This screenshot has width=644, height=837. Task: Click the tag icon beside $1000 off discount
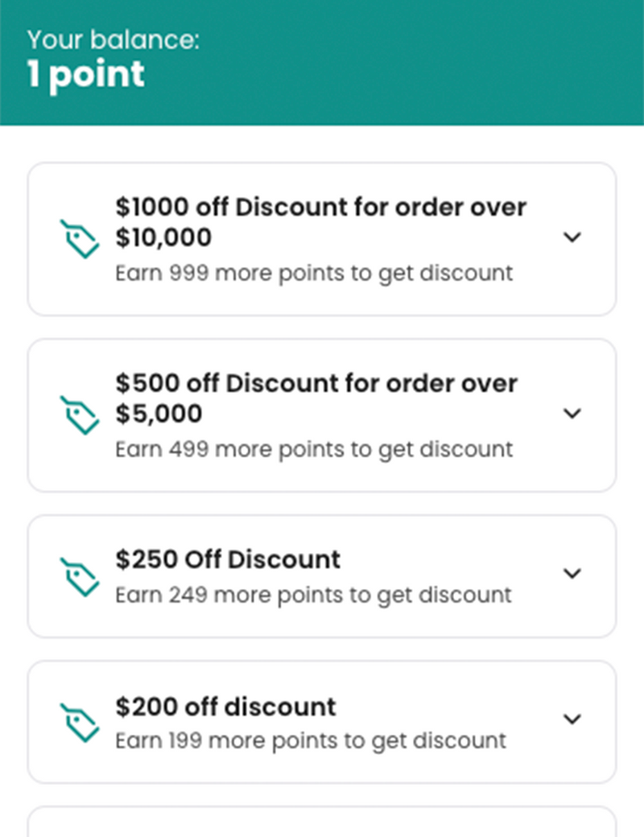80,239
